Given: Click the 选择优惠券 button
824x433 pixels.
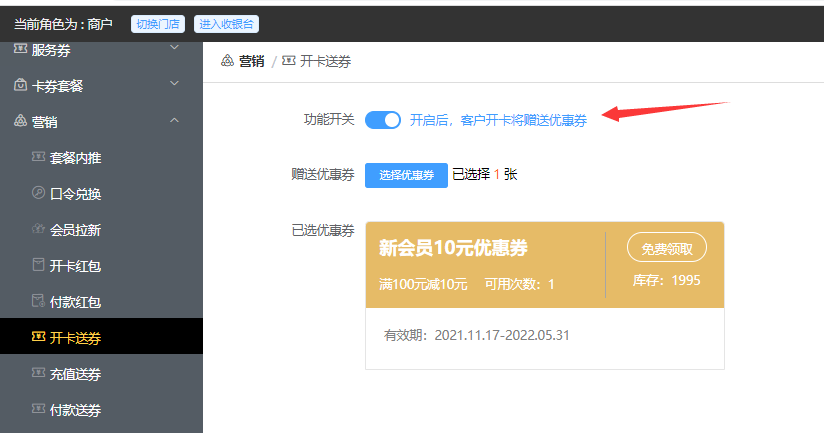Looking at the screenshot, I should [406, 175].
